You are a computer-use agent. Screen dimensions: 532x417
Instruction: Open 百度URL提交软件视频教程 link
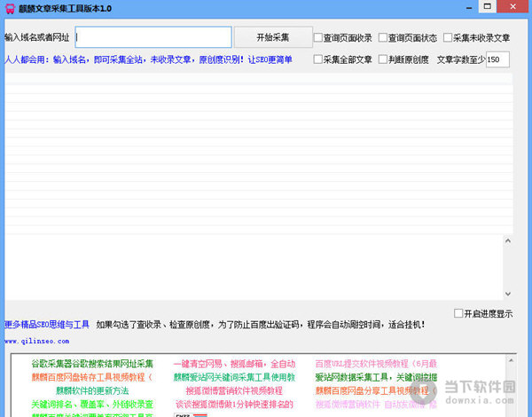(x=376, y=364)
